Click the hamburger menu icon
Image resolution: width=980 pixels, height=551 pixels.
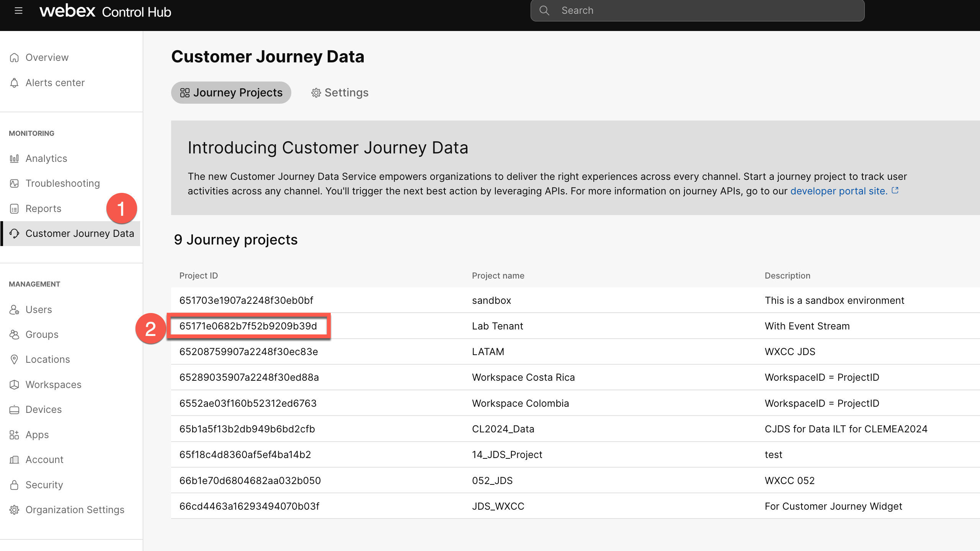point(18,11)
